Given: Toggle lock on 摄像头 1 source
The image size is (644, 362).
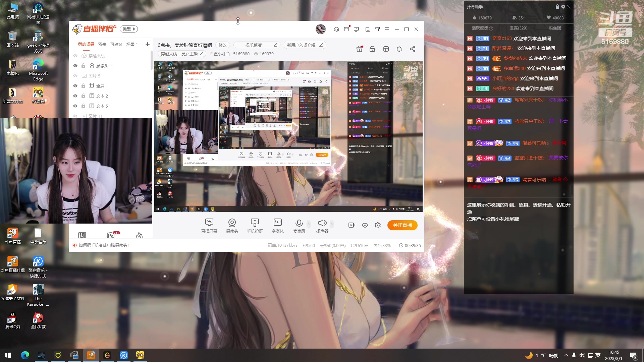Looking at the screenshot, I should point(84,66).
